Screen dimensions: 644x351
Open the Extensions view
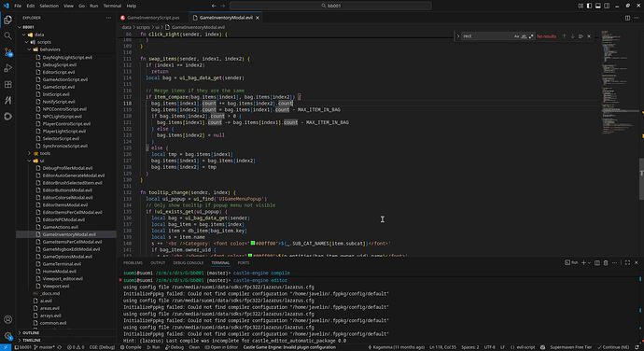click(7, 84)
